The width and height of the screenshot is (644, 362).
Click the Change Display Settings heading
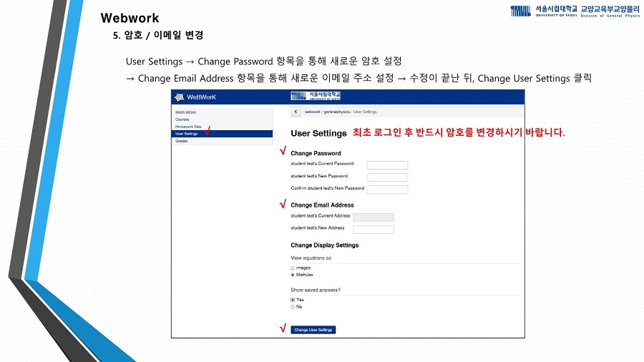(x=325, y=245)
